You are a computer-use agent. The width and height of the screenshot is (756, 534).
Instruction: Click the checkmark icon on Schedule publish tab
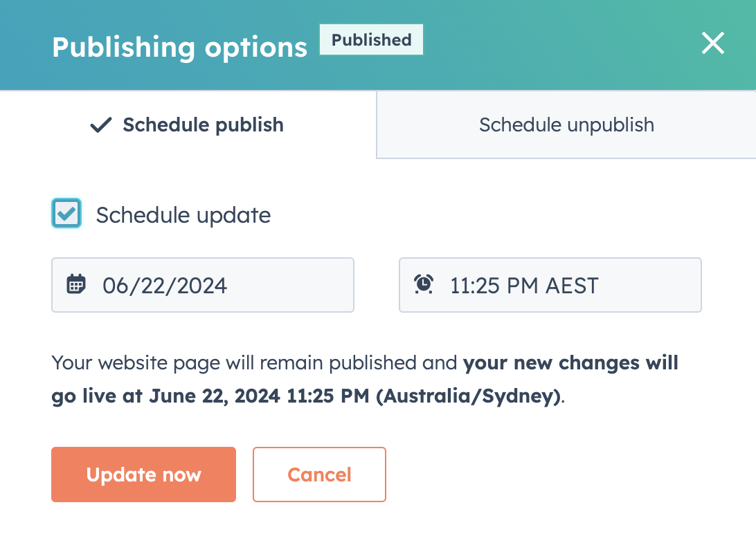(99, 125)
